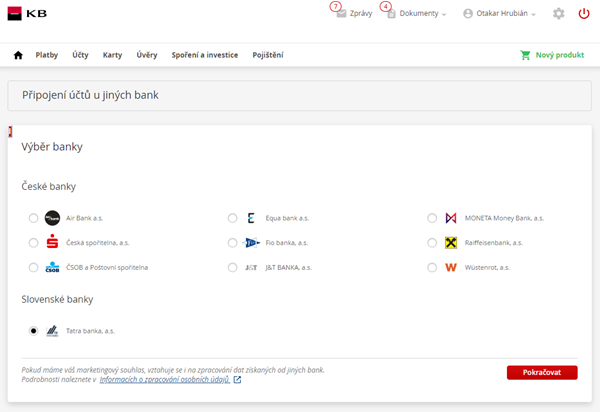Click the external link icon after privacy link
This screenshot has height=412, width=600.
237,379
